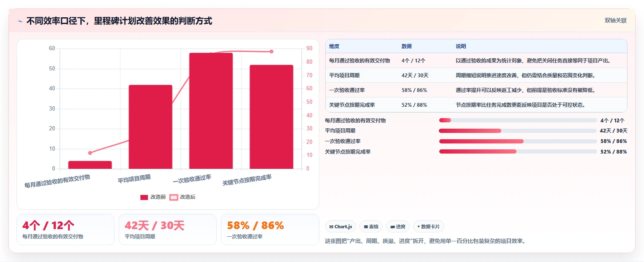644x262 pixels.
Task: Click the 数据 table column header
Action: (x=407, y=46)
